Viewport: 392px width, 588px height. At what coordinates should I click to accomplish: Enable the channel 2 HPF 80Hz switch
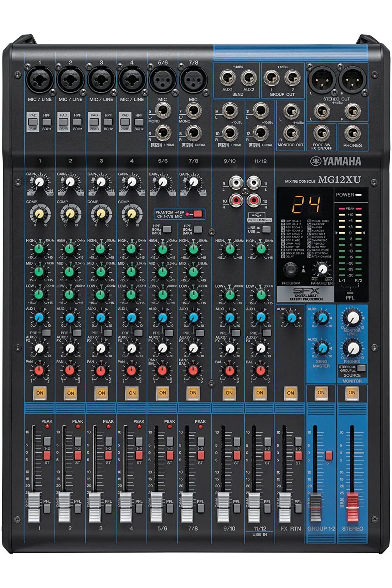(x=77, y=122)
